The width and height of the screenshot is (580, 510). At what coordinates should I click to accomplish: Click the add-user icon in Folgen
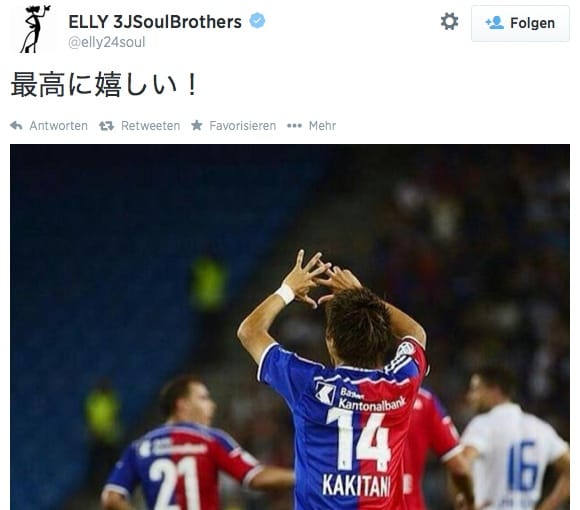pyautogui.click(x=494, y=23)
